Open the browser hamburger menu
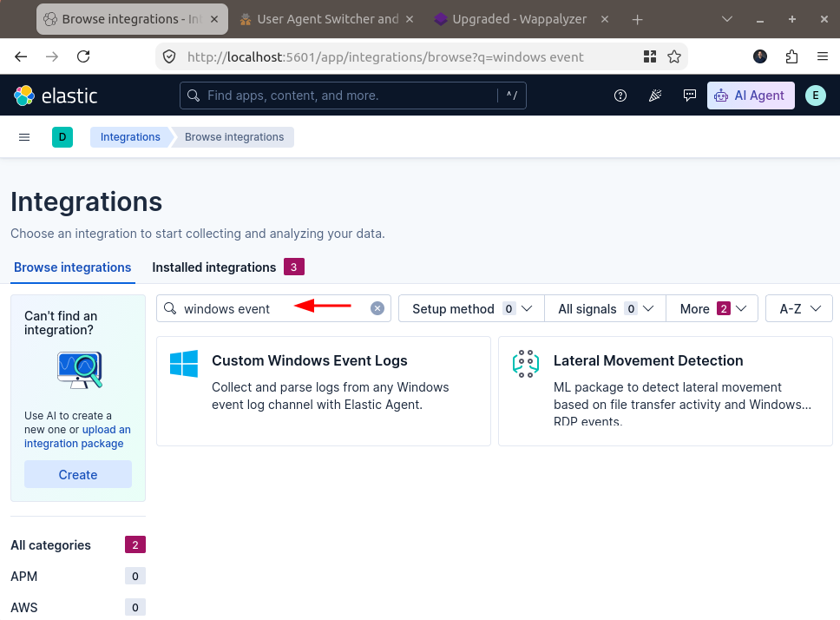The height and width of the screenshot is (620, 840). 823,56
